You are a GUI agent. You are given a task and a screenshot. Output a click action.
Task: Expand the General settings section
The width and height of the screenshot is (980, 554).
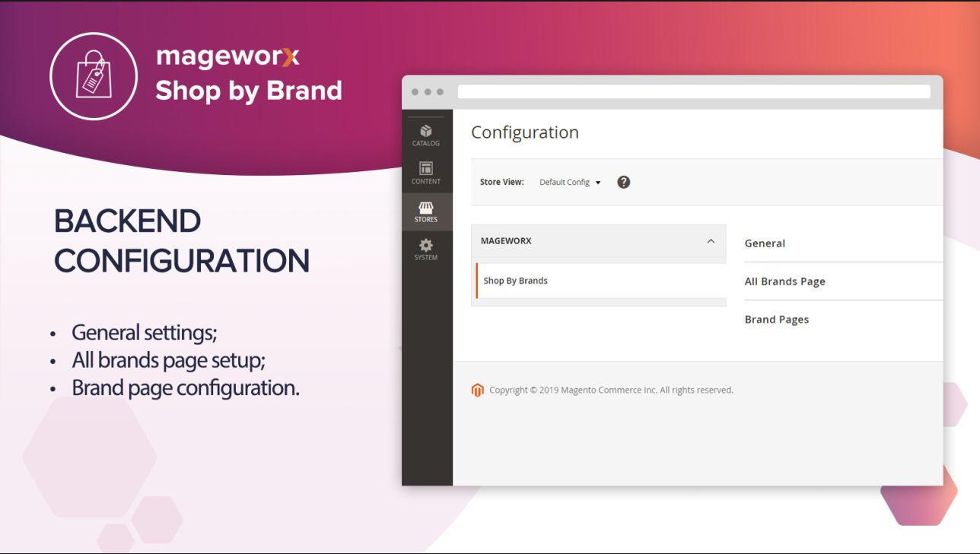point(765,244)
